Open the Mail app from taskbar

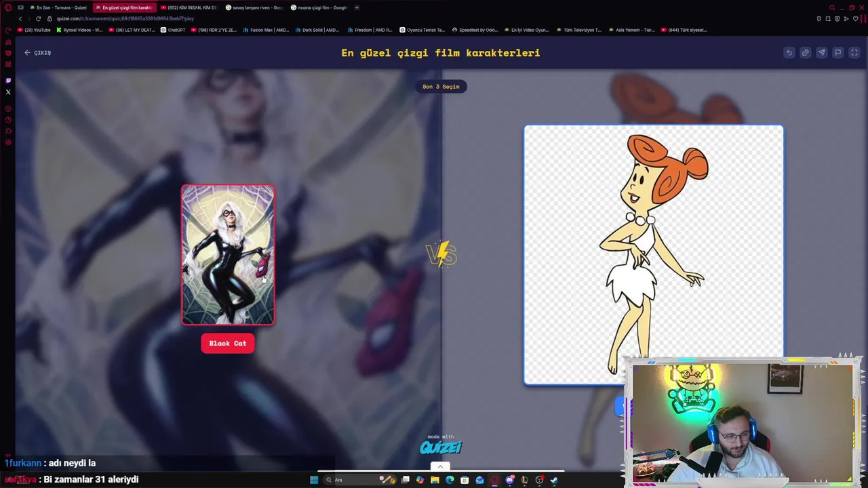tap(479, 480)
